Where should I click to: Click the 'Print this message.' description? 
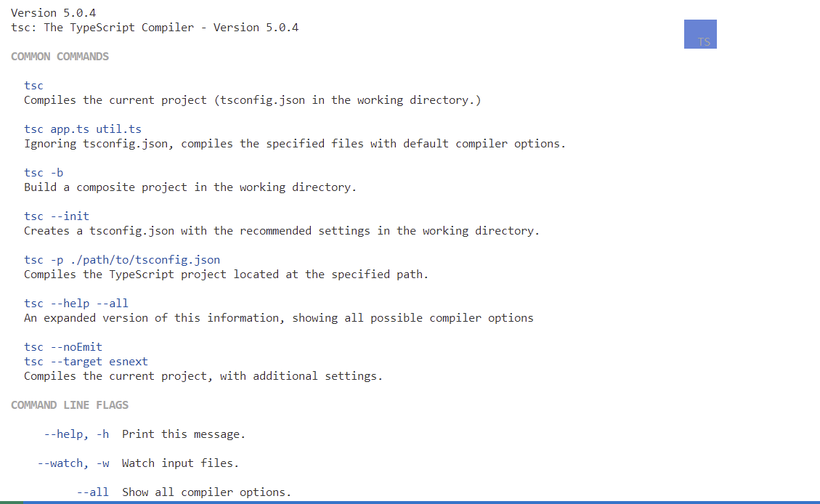[184, 434]
